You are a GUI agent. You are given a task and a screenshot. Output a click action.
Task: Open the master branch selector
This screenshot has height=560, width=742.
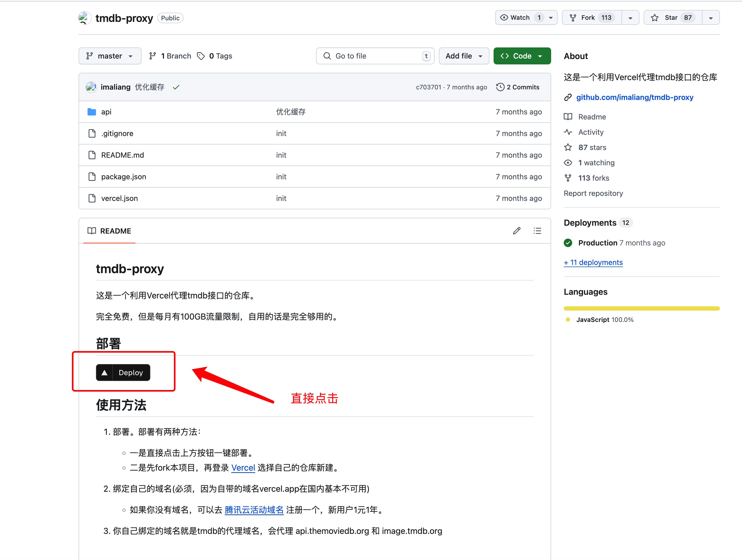tap(110, 56)
